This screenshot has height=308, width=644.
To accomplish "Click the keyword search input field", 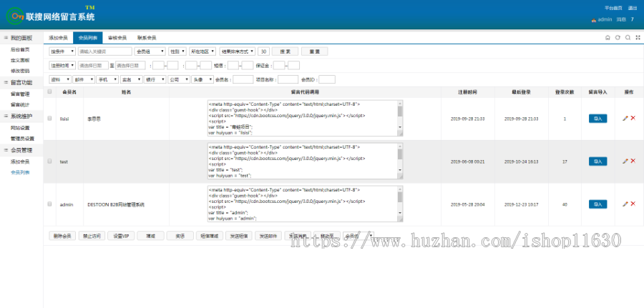I will click(104, 51).
